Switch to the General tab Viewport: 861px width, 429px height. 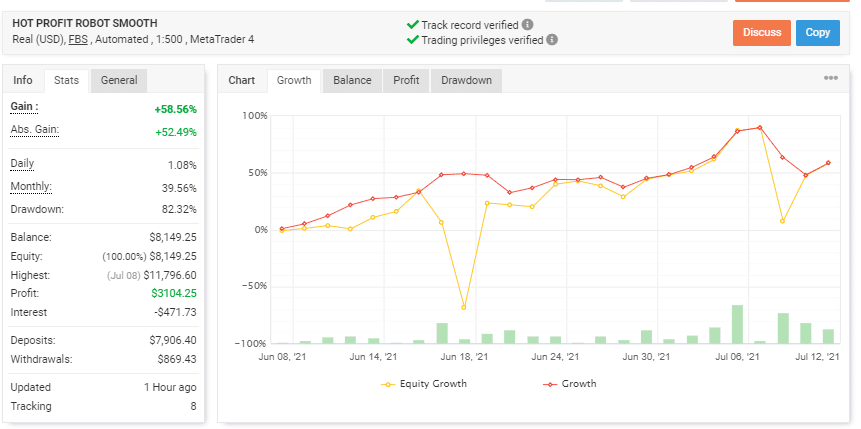[x=119, y=80]
